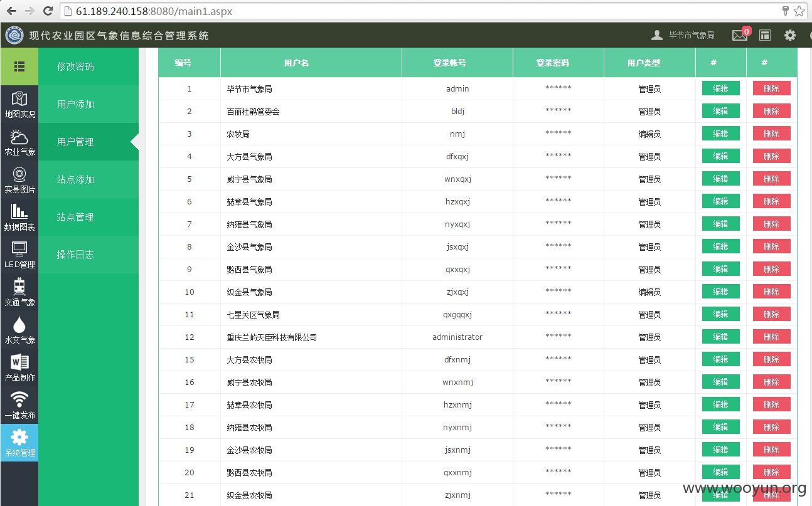Viewport: 812px width, 506px height.
Task: Click browser back arrow
Action: pyautogui.click(x=11, y=11)
